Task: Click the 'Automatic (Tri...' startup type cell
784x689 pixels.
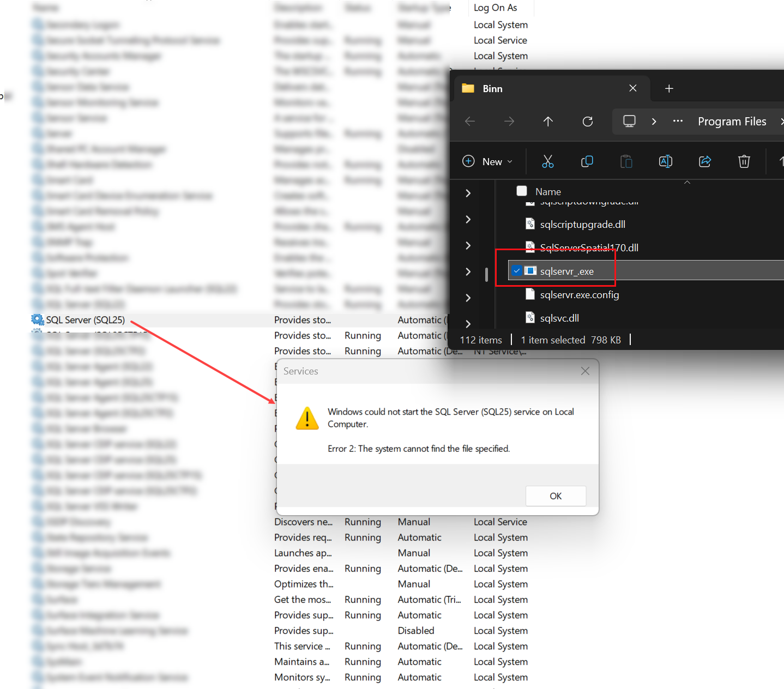Action: [430, 600]
